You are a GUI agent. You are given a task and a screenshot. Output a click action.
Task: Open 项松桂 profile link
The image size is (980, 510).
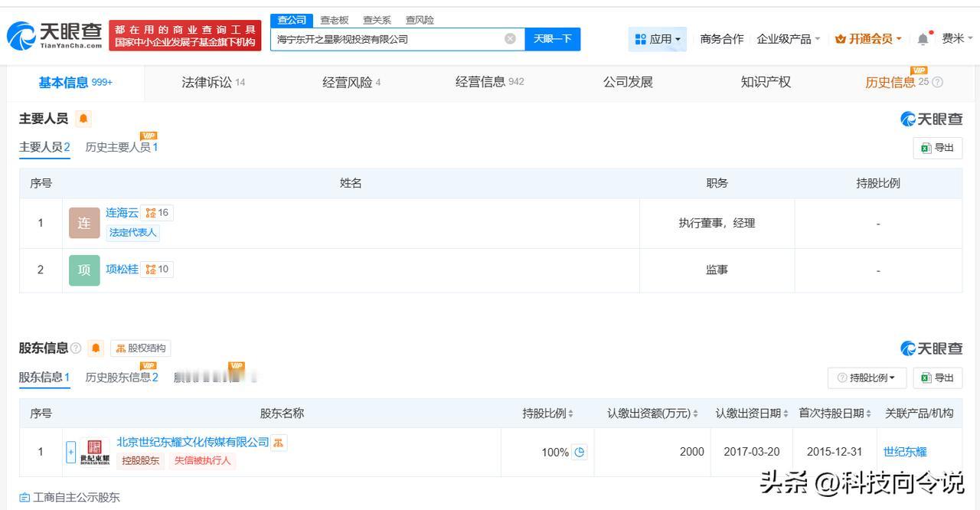tap(122, 269)
